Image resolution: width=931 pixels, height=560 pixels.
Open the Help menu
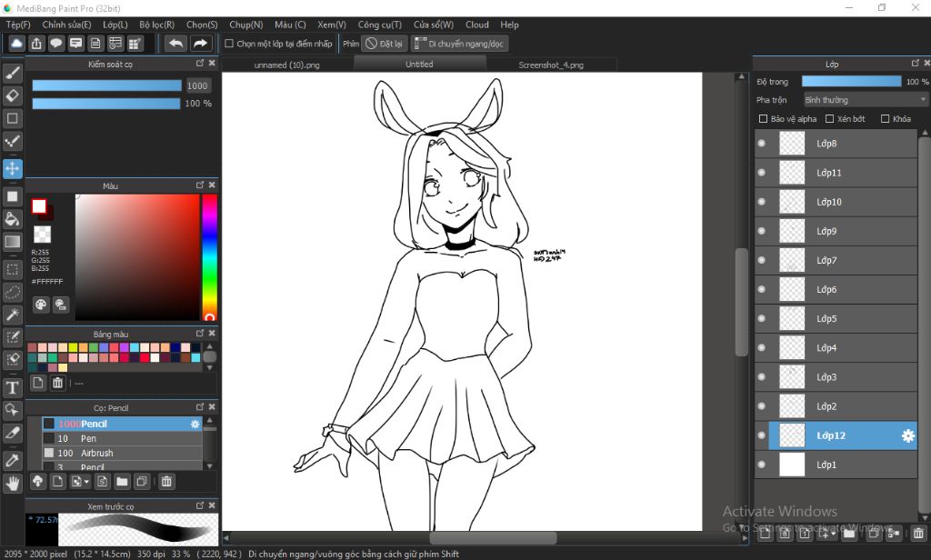(x=509, y=25)
